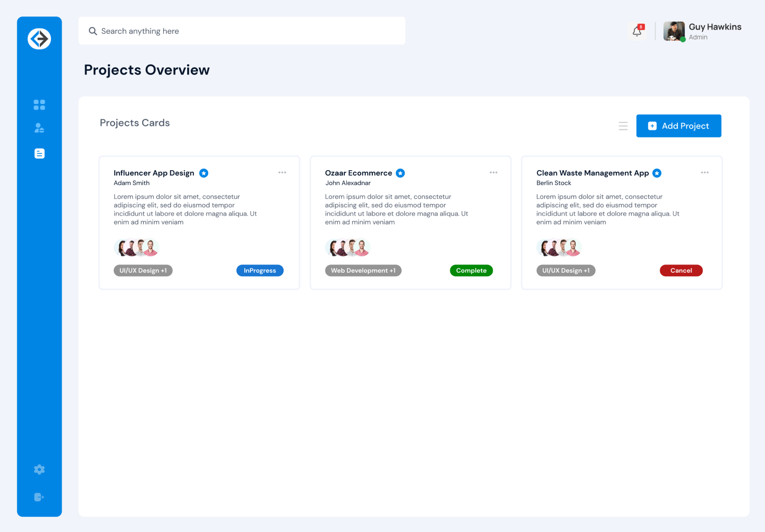Open Settings via the gear icon
765x532 pixels.
point(39,469)
